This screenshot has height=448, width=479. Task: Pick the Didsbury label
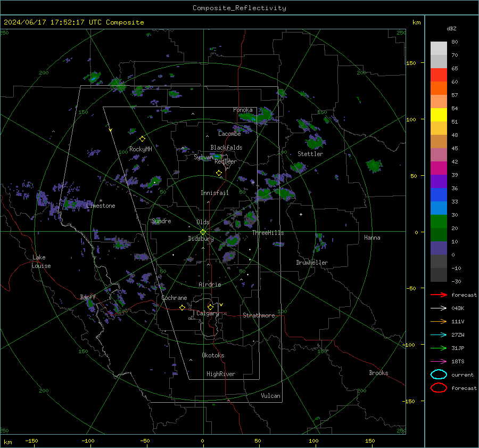click(201, 239)
